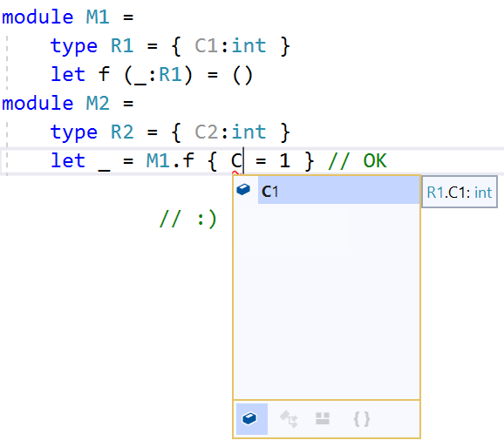This screenshot has height=447, width=504.
Task: Toggle the curly-braces filter icon in completion footer
Action: (x=362, y=419)
